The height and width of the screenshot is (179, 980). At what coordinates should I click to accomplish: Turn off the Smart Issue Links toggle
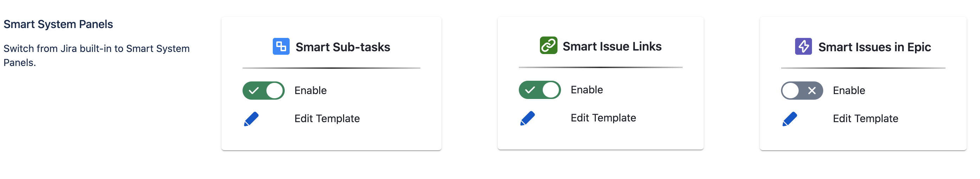click(x=540, y=90)
